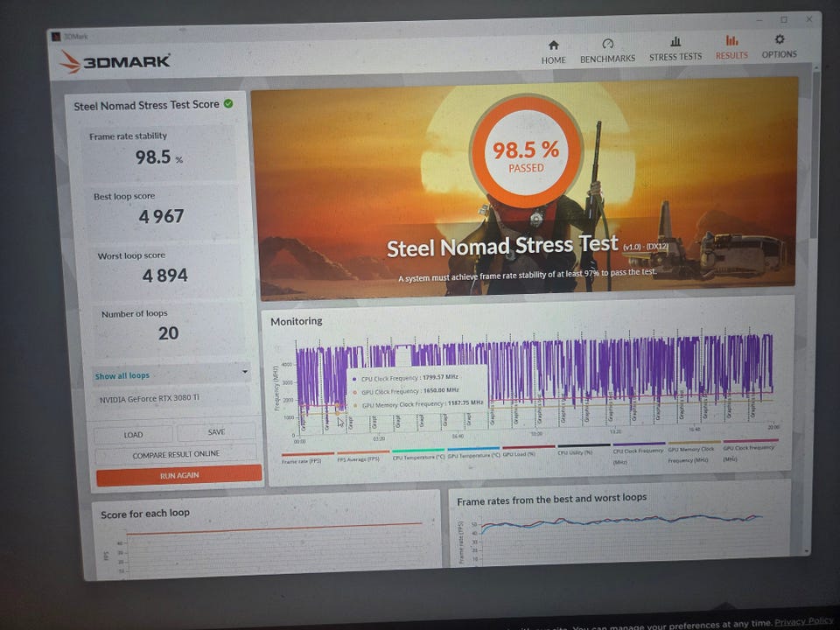
Task: Click GPU Clock Frequency 1650.00 MHz tooltip line
Action: pos(406,390)
